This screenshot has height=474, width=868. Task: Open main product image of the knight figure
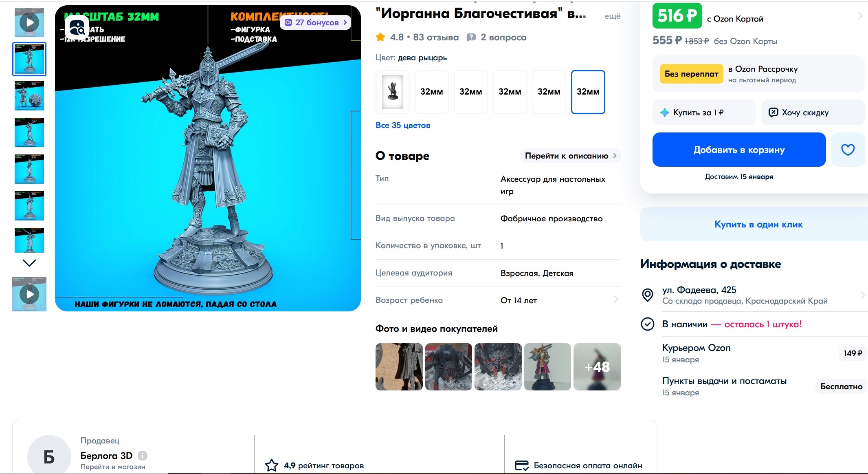pyautogui.click(x=208, y=158)
